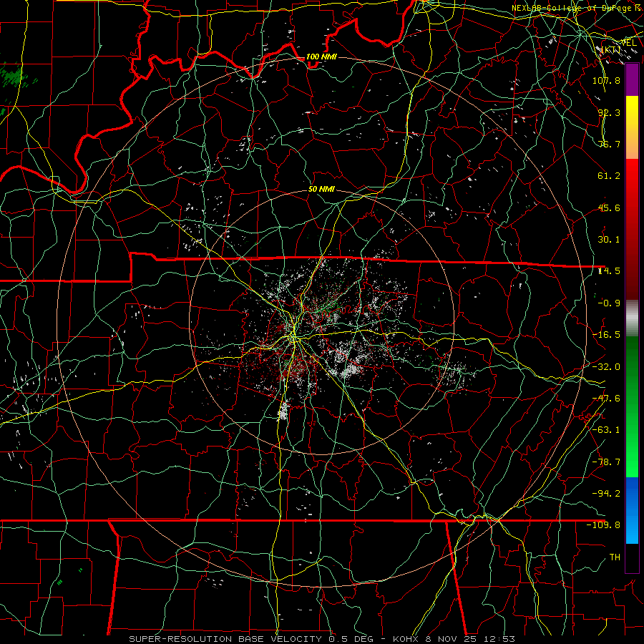Select the -0.9 velocity scale value
This screenshot has height=644, width=644.
[x=609, y=303]
